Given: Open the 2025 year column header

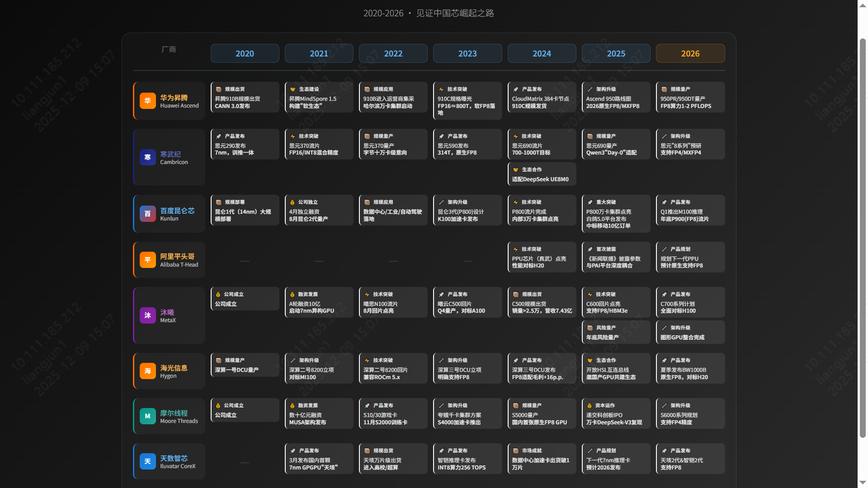Looking at the screenshot, I should pyautogui.click(x=616, y=53).
